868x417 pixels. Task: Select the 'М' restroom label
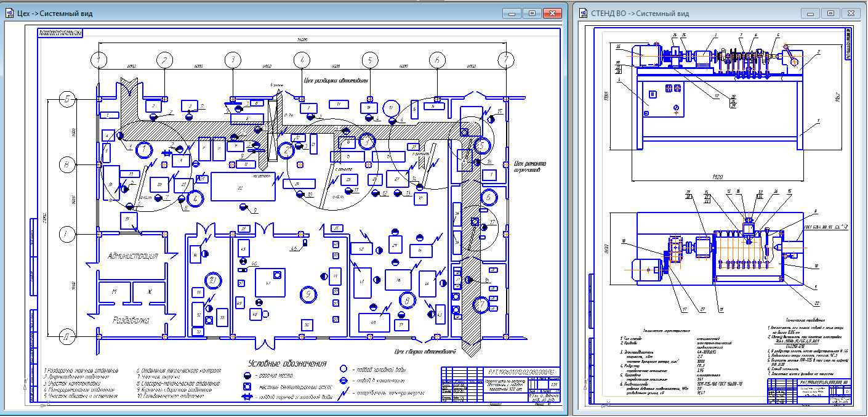[113, 291]
